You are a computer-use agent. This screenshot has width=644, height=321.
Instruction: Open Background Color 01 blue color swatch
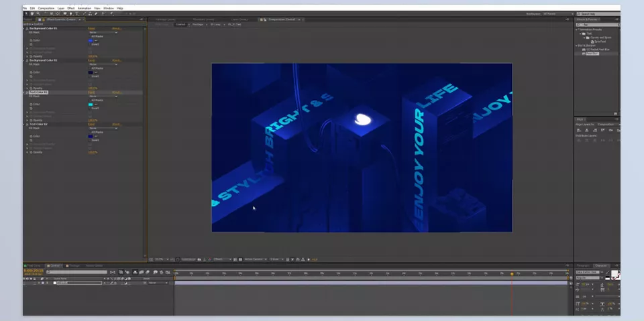coord(91,41)
